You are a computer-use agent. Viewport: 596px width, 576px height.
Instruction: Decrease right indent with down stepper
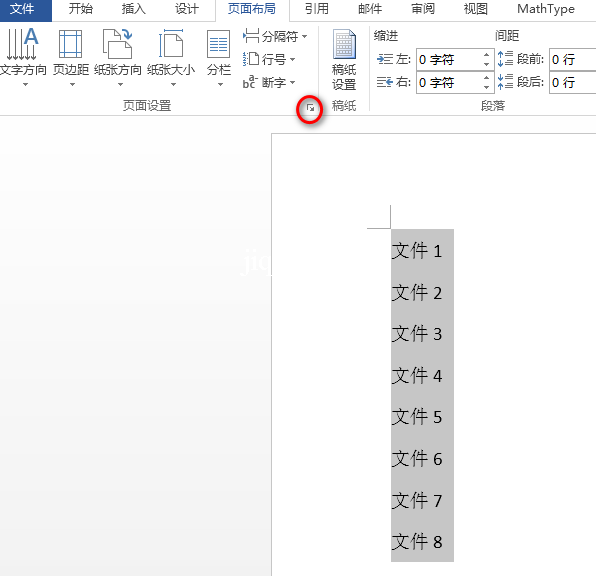point(486,87)
